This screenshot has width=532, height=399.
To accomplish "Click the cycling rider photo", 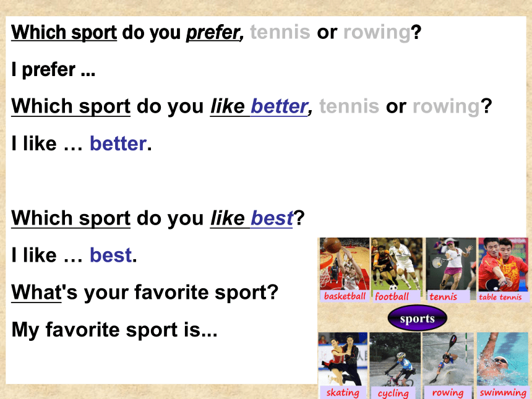I will [395, 359].
